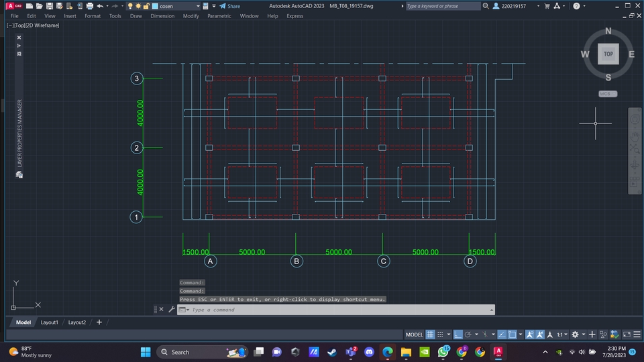Image resolution: width=644 pixels, height=362 pixels.
Task: Open Autodesk connect triangle icon
Action: pos(557,6)
